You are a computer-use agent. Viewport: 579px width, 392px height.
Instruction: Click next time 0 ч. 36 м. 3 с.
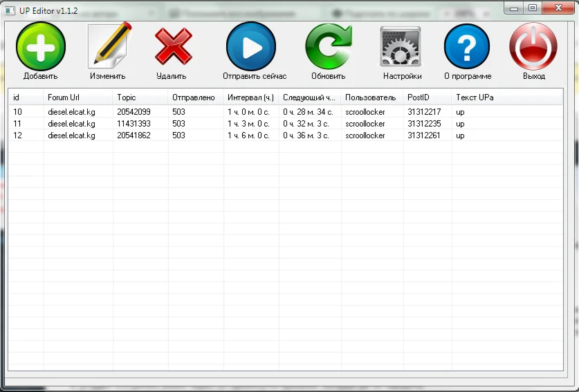coord(306,136)
